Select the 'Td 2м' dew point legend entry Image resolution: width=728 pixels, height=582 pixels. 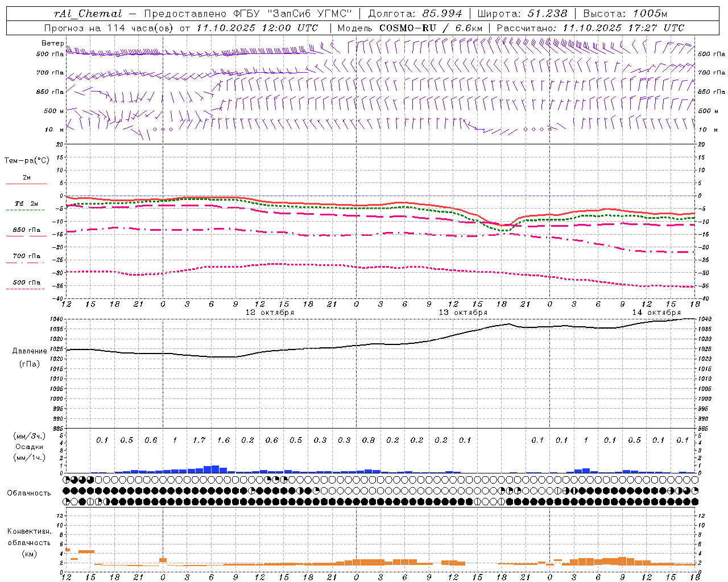tap(27, 203)
